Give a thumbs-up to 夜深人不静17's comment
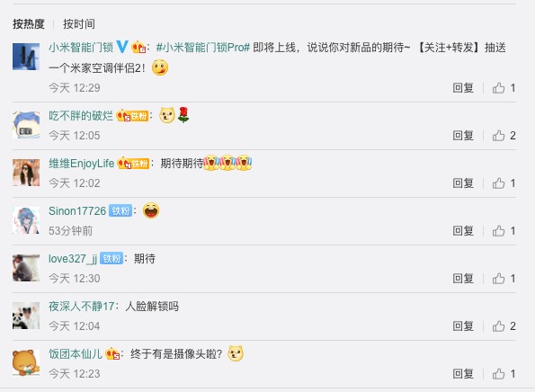This screenshot has height=392, width=535. (x=498, y=326)
